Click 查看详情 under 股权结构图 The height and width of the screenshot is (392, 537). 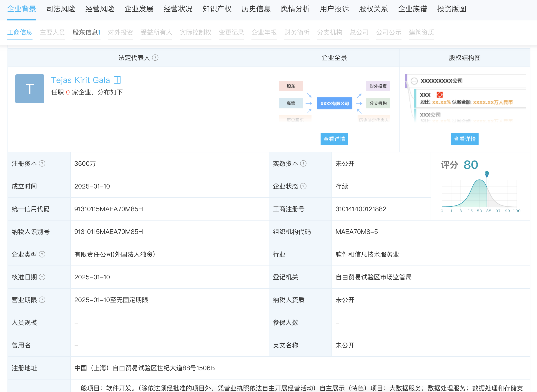[x=464, y=139]
